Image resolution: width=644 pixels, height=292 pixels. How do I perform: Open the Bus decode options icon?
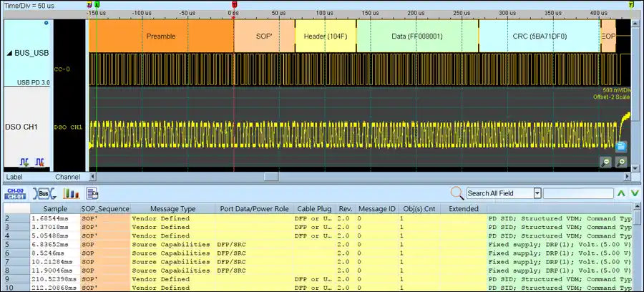(44, 193)
